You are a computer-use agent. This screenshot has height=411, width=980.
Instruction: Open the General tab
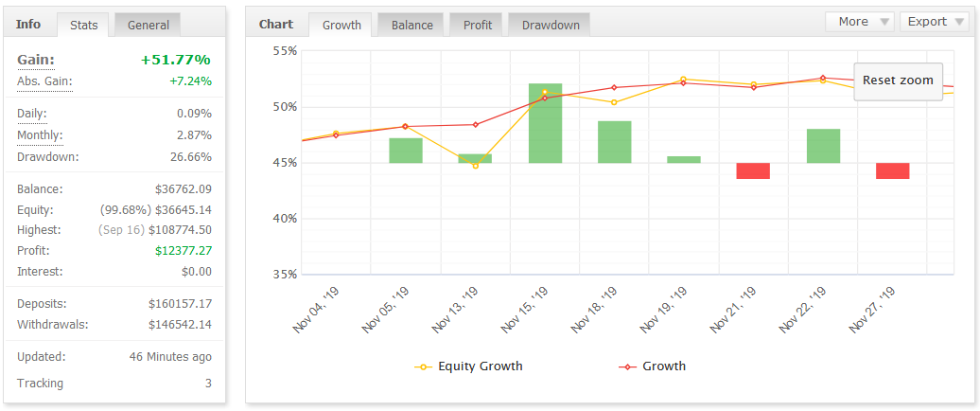[149, 25]
